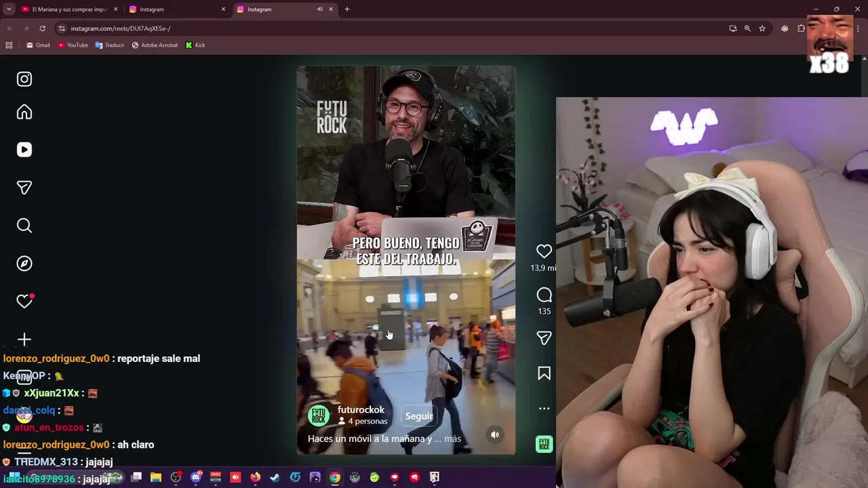Viewport: 868px width, 488px height.
Task: Click the futurockok profile avatar
Action: [319, 415]
